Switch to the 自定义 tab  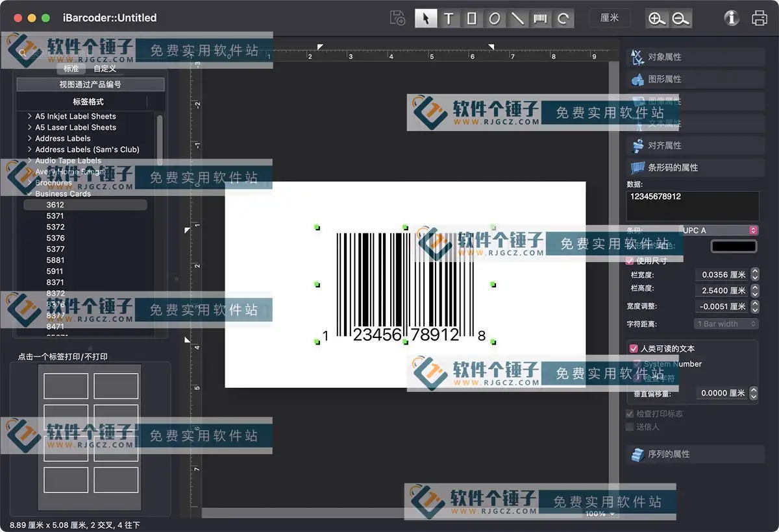click(105, 68)
